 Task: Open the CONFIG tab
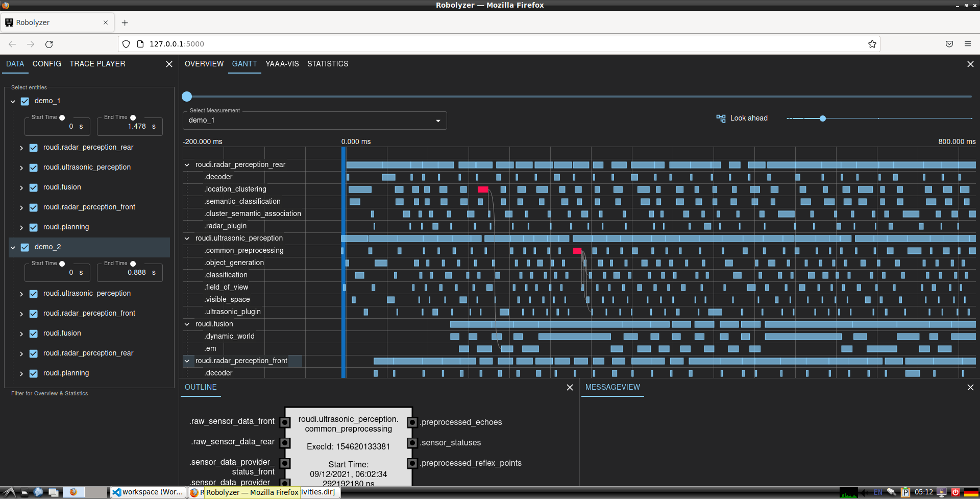tap(47, 64)
